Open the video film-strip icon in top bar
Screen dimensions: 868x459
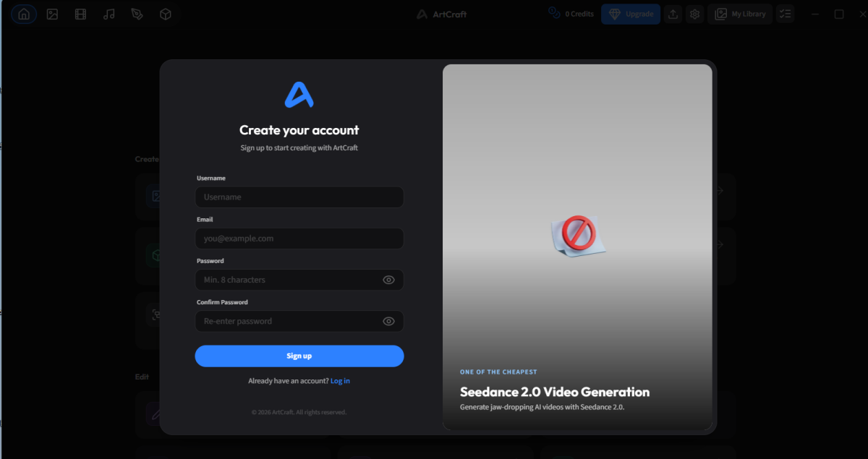(x=80, y=14)
